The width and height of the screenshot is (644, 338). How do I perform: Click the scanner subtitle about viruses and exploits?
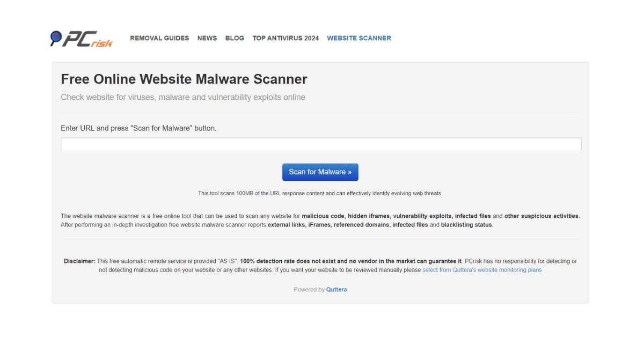[x=183, y=97]
